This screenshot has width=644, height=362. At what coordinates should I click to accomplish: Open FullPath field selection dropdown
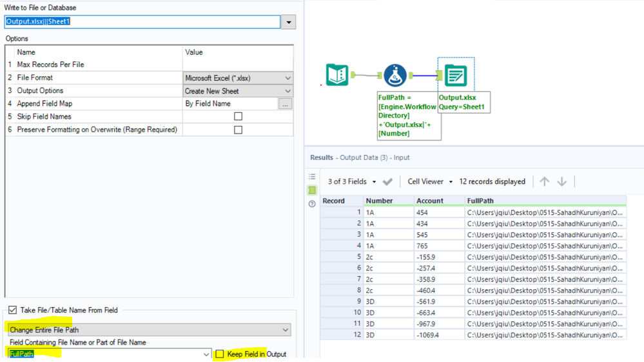[x=109, y=354]
